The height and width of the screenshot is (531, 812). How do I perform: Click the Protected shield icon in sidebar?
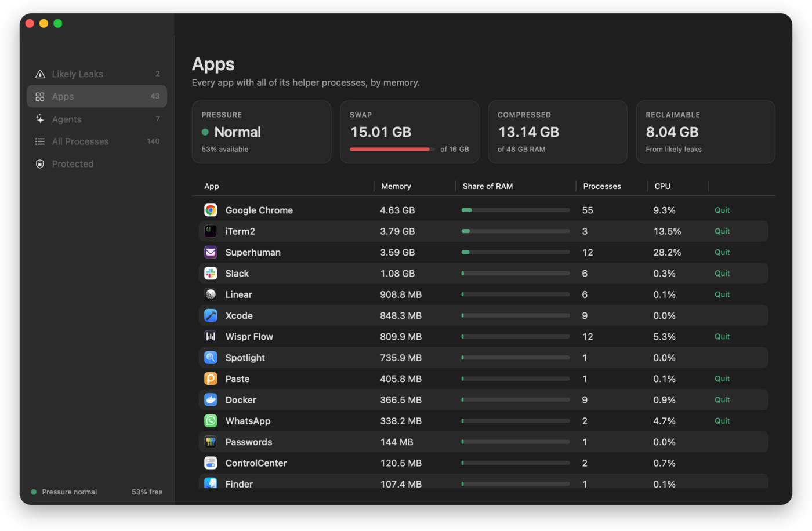[40, 164]
